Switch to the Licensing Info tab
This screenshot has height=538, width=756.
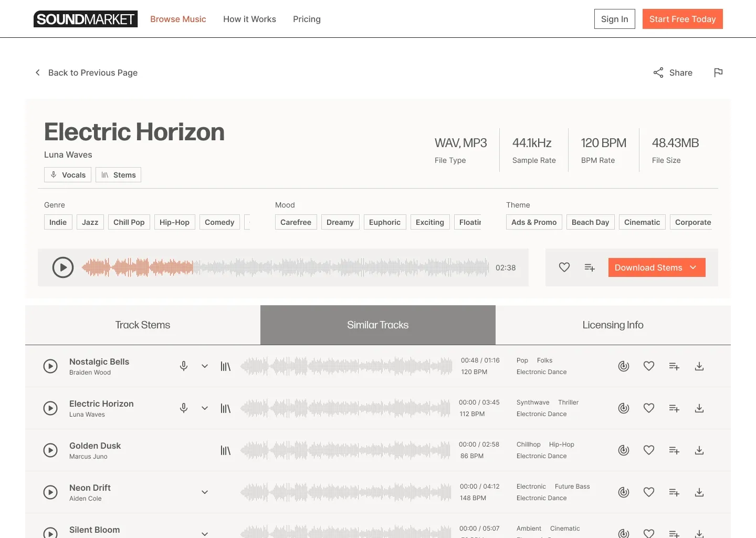(613, 325)
